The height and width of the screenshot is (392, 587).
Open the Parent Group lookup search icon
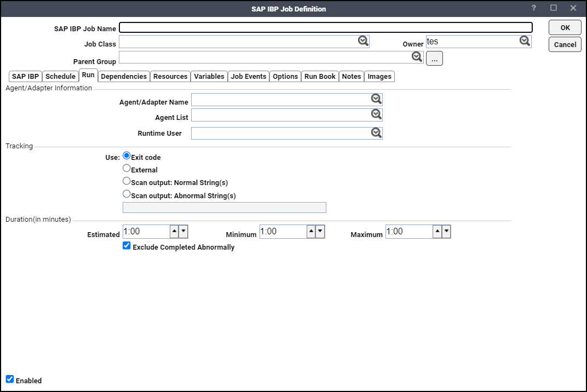417,56
